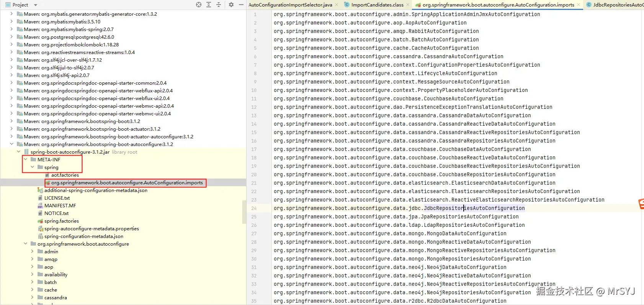Select spring-configuration-metadata.json file

(83, 236)
